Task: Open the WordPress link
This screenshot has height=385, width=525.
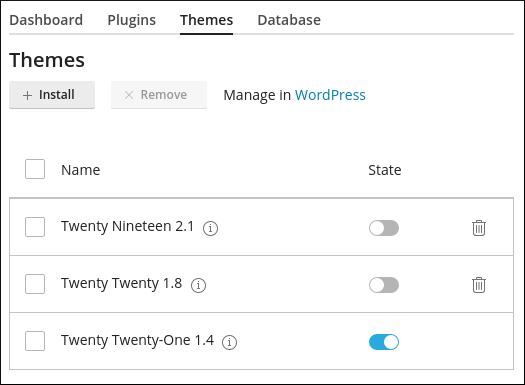Action: 330,95
